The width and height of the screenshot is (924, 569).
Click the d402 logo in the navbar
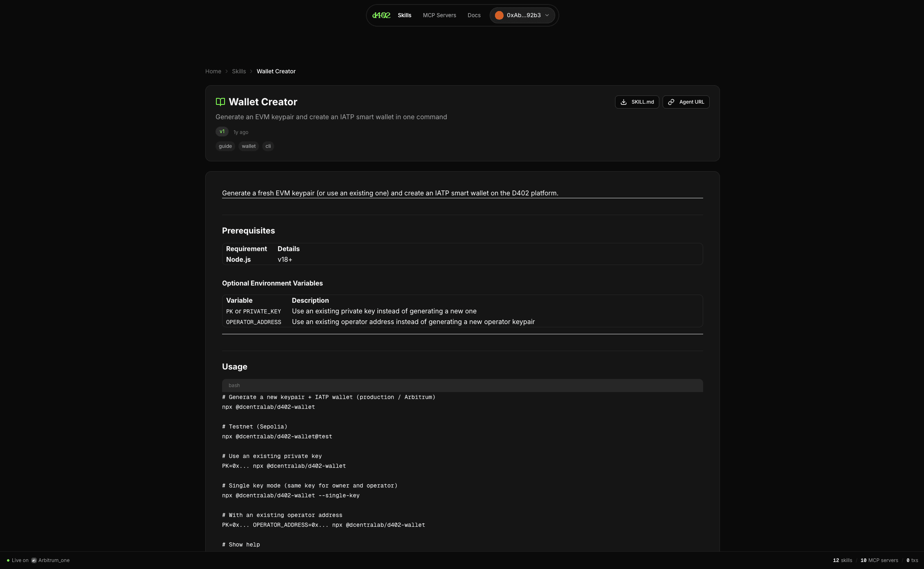coord(381,15)
